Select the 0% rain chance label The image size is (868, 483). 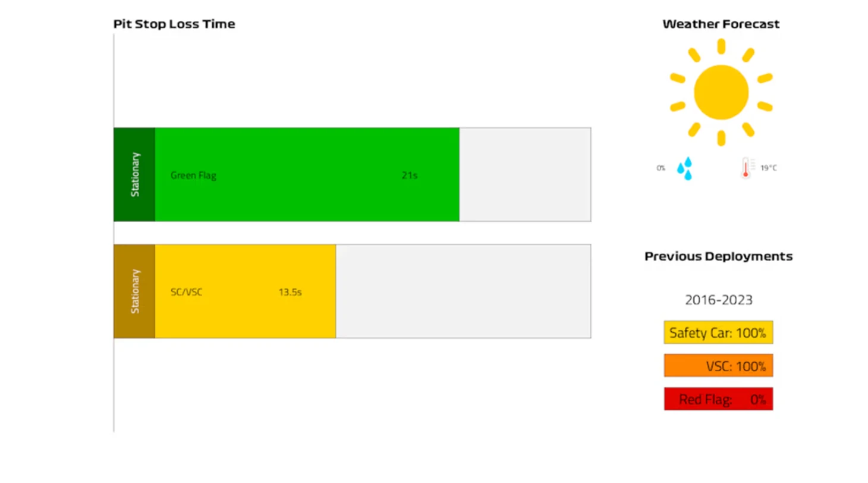661,168
